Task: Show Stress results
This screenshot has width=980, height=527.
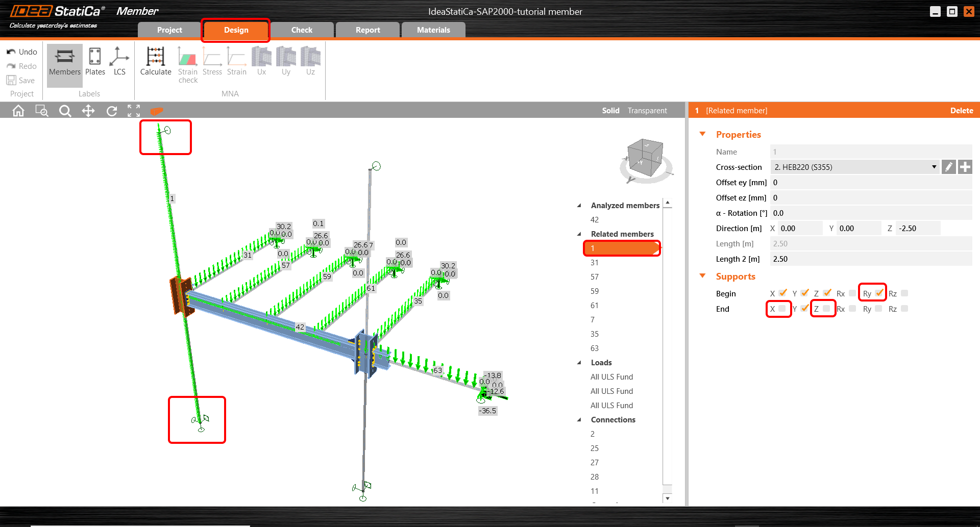Action: tap(212, 61)
